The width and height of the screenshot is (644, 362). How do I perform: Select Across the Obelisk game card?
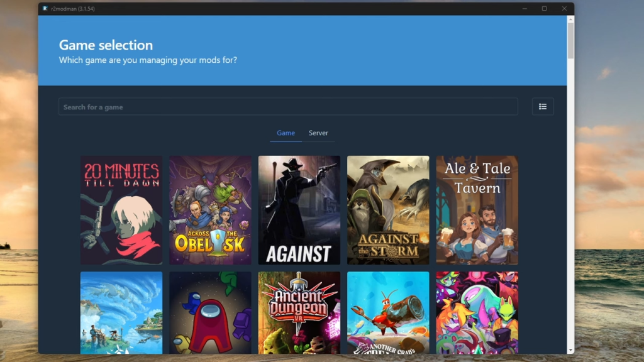point(210,210)
